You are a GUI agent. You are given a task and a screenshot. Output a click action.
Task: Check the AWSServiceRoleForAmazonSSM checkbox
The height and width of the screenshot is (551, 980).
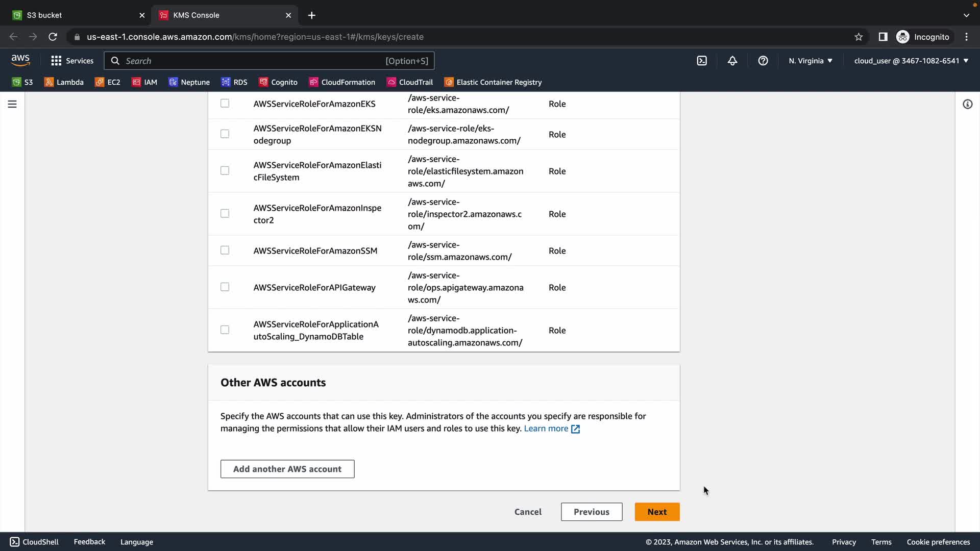pyautogui.click(x=225, y=250)
